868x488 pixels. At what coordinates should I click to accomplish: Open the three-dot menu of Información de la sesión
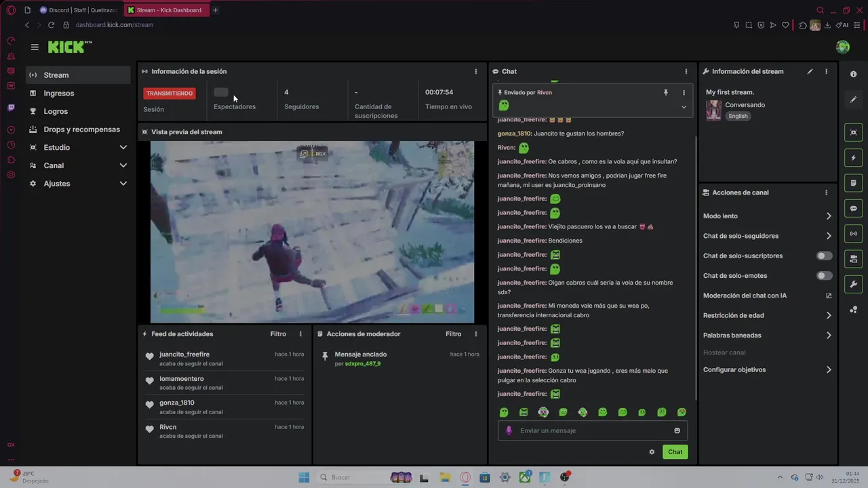476,71
